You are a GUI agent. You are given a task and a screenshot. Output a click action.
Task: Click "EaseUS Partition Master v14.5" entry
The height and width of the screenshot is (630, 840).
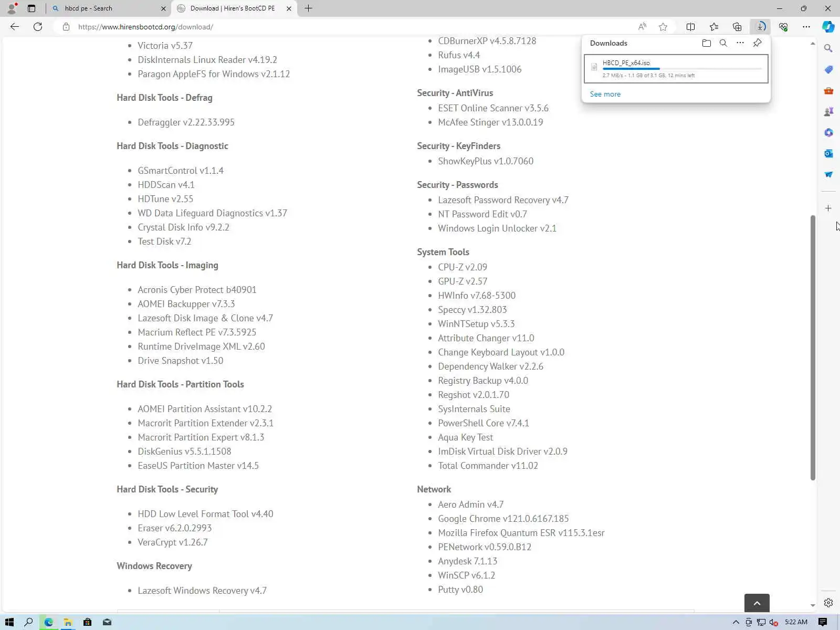(198, 466)
